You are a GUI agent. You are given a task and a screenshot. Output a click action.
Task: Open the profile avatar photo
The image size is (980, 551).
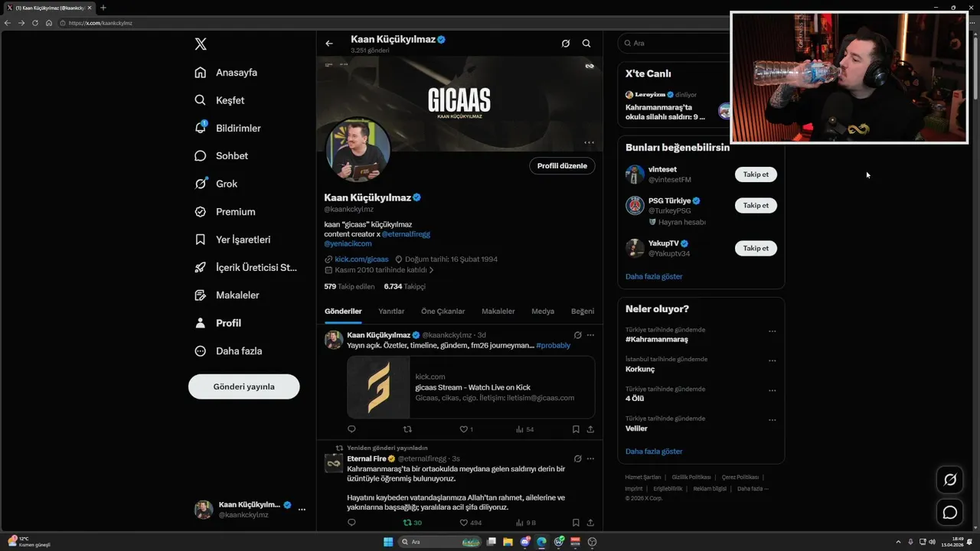click(359, 150)
